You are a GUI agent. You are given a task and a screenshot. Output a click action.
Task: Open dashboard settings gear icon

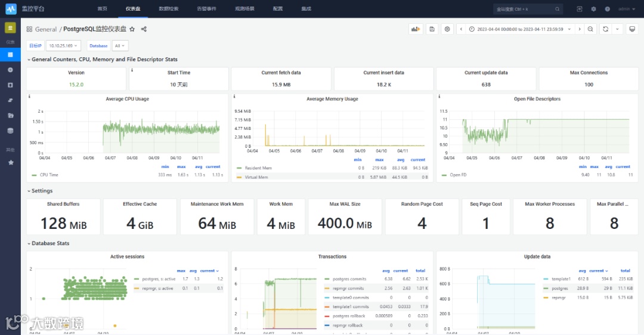pos(447,29)
